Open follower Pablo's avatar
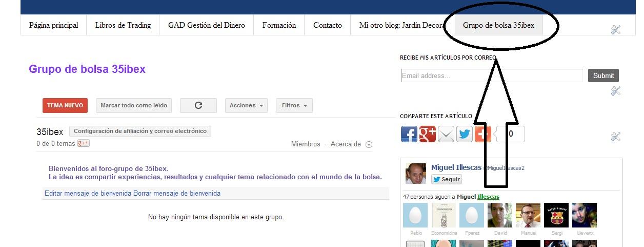Image resolution: width=644 pixels, height=247 pixels. (415, 215)
